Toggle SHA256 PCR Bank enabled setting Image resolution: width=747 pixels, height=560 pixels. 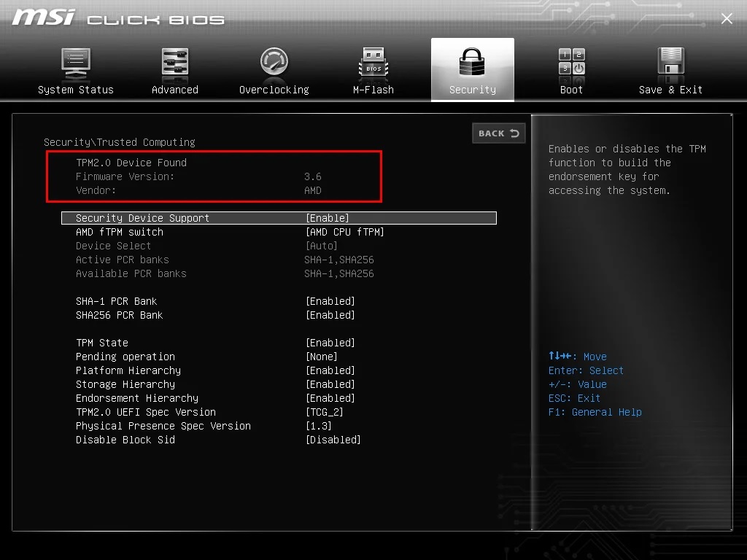[x=330, y=315]
